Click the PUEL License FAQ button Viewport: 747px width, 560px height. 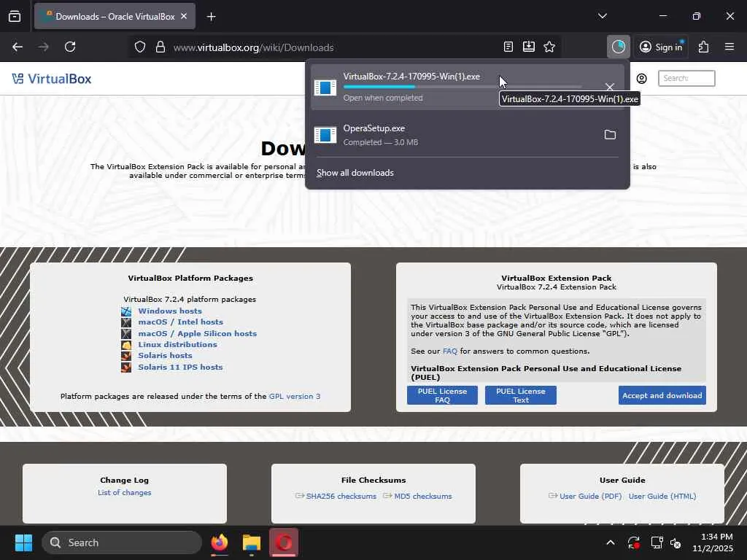[x=442, y=395]
